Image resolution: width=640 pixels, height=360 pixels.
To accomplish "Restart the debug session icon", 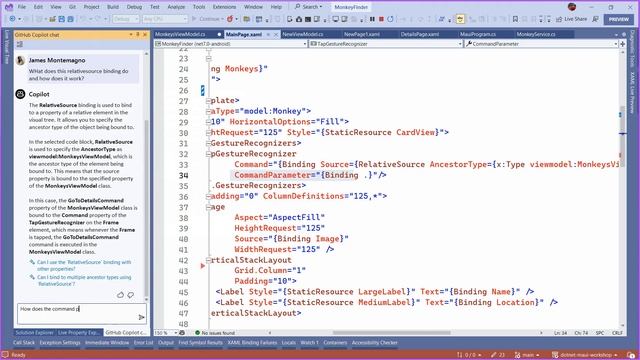I will (x=390, y=19).
